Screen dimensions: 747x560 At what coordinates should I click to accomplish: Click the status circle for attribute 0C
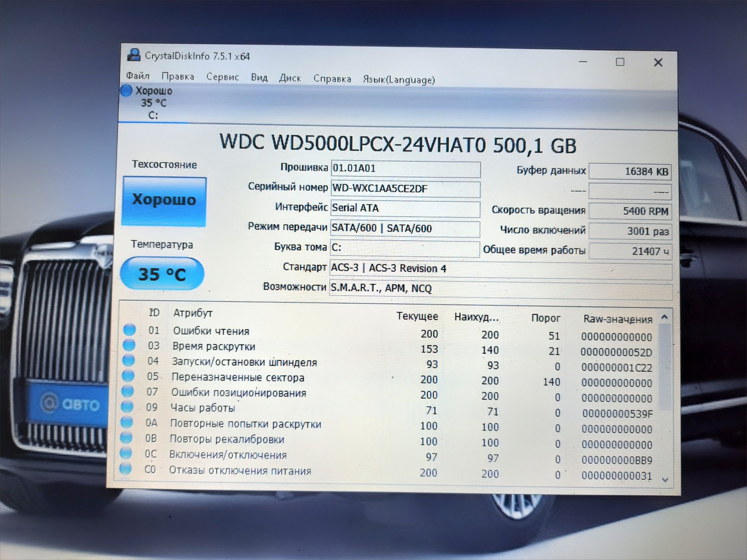coord(126,453)
